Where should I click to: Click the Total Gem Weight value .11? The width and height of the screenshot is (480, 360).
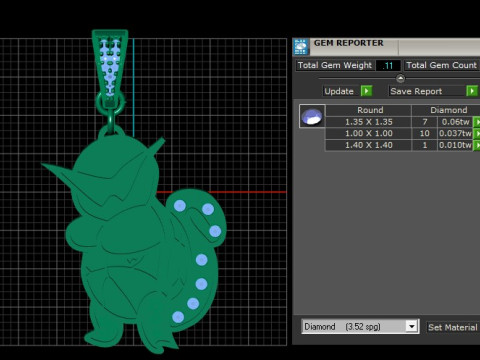click(x=388, y=65)
